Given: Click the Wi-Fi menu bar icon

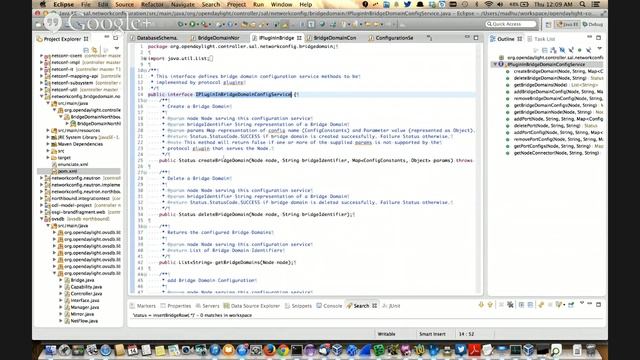Looking at the screenshot, I should 489,4.
